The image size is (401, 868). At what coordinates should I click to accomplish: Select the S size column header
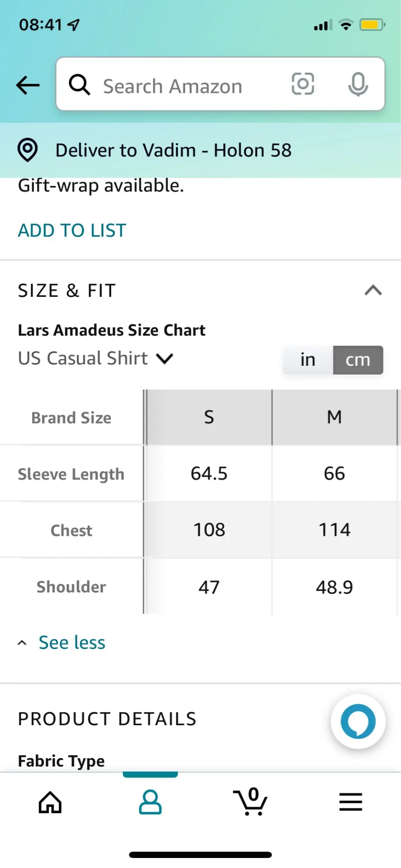[209, 417]
